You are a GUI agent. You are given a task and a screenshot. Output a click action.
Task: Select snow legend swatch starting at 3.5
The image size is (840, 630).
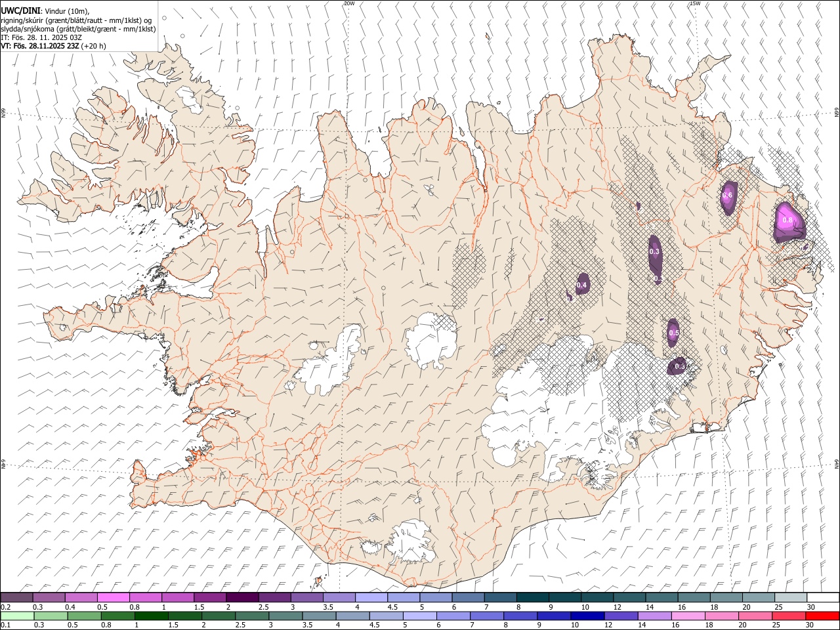[339, 598]
